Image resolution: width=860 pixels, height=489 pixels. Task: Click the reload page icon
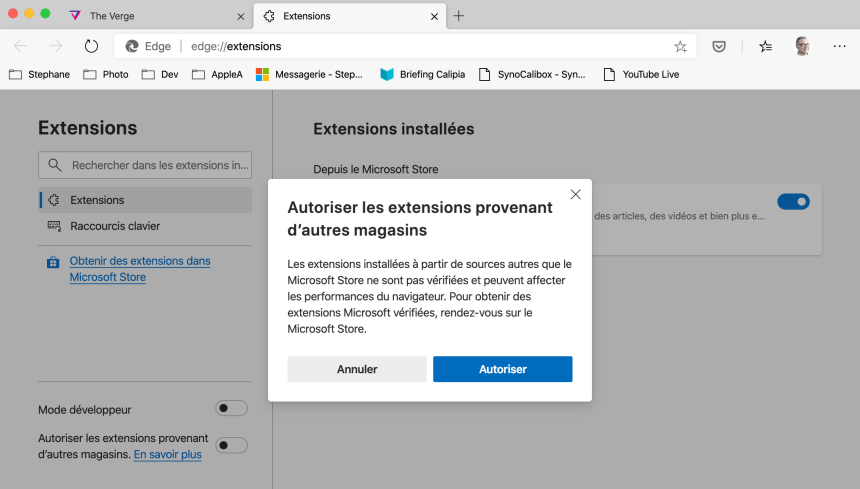(91, 46)
